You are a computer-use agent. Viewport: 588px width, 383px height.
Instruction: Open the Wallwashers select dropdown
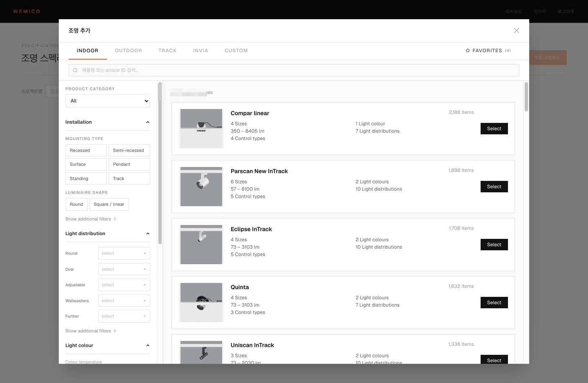pos(124,301)
